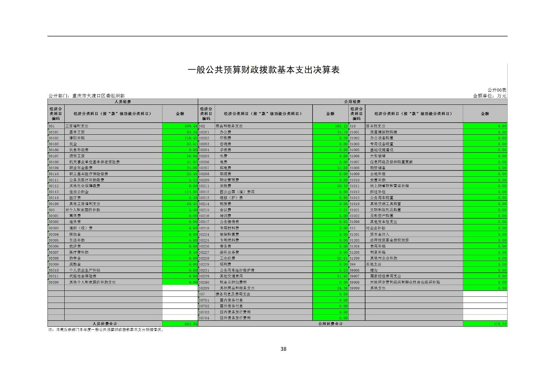Viewport: 555px width, 392px height.
Task: Select the green 599.44 amount cell
Action: tap(180, 126)
